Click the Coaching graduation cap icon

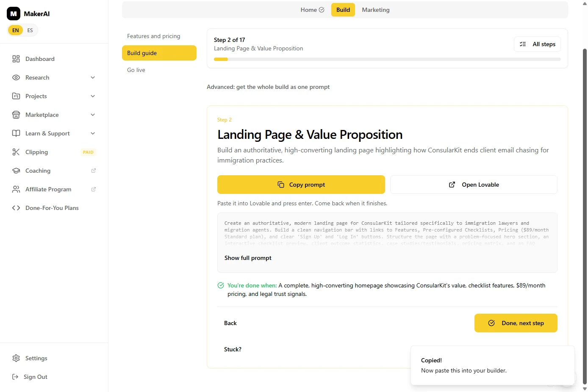(x=16, y=171)
